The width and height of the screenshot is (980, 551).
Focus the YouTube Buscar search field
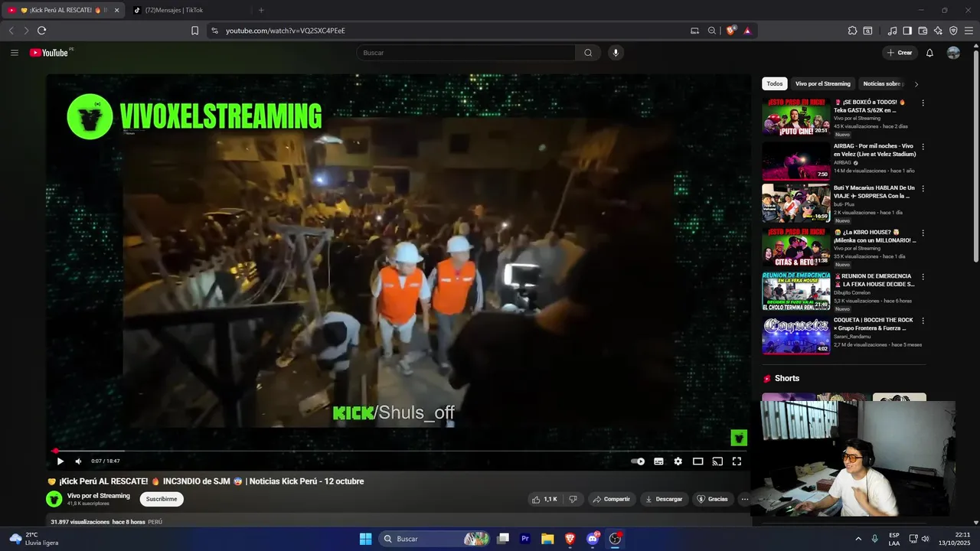(467, 53)
